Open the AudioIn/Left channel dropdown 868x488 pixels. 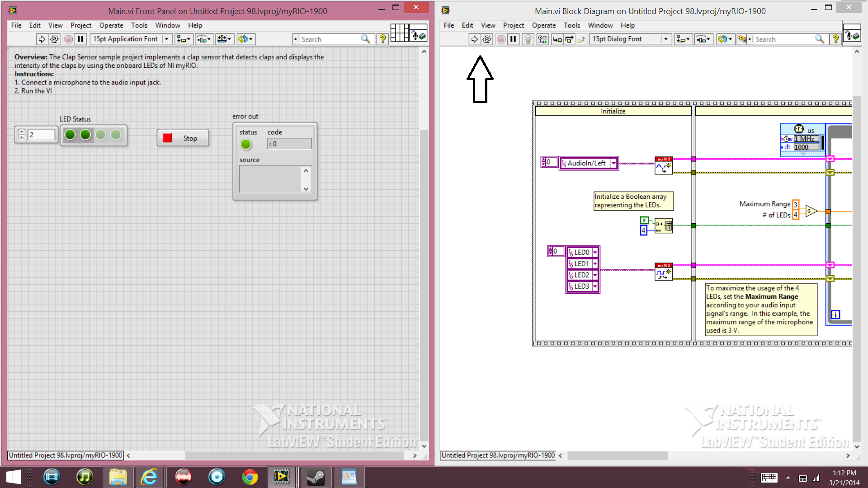tap(613, 163)
